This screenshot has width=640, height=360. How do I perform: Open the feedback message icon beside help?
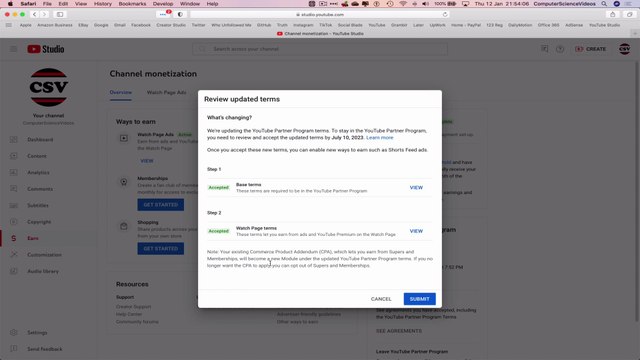tap(544, 49)
